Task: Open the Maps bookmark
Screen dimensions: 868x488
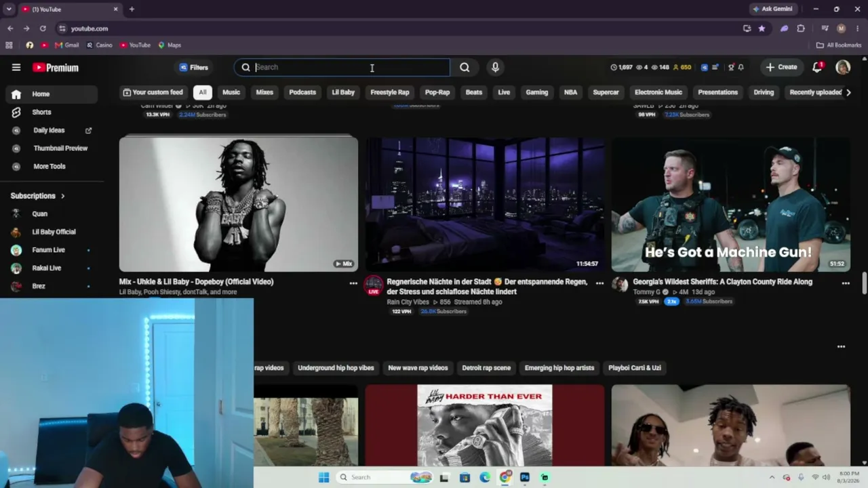Action: coord(170,45)
